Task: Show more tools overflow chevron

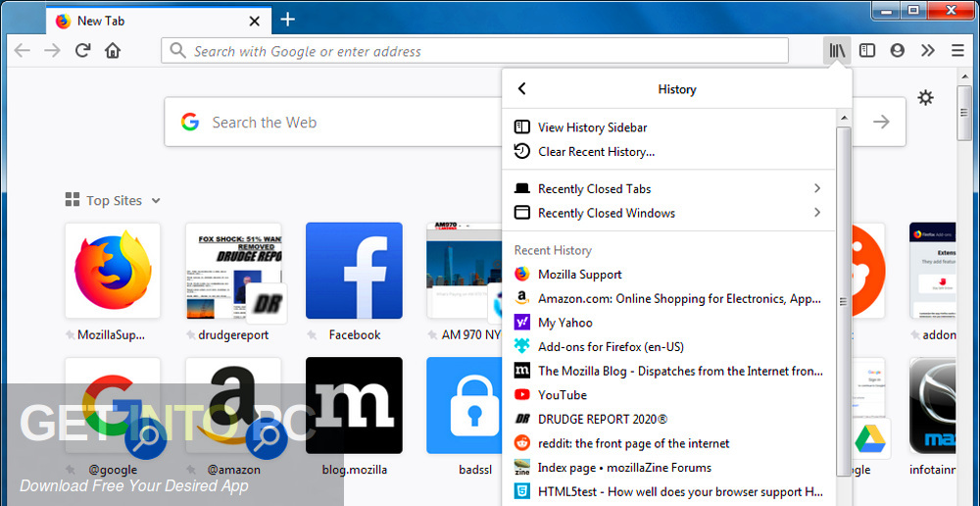Action: click(928, 51)
